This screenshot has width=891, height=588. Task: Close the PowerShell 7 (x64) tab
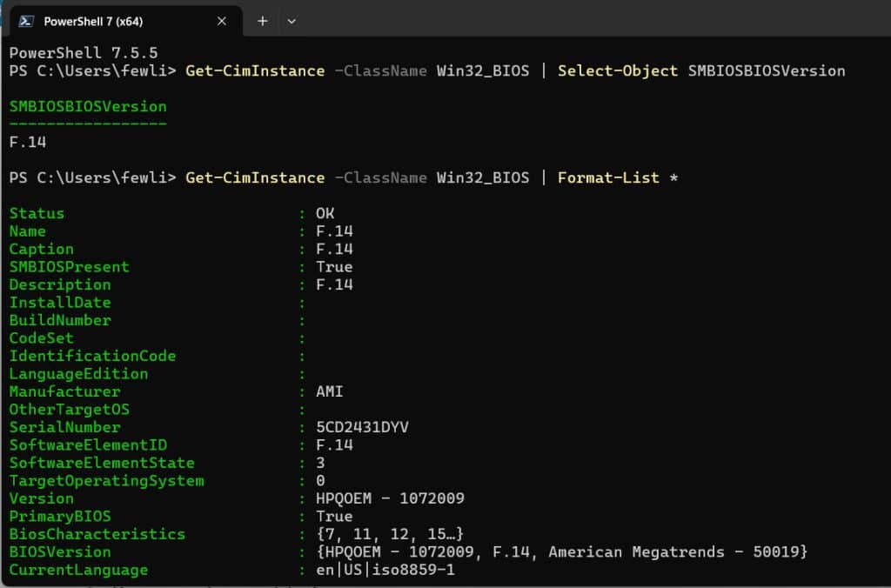coord(222,22)
